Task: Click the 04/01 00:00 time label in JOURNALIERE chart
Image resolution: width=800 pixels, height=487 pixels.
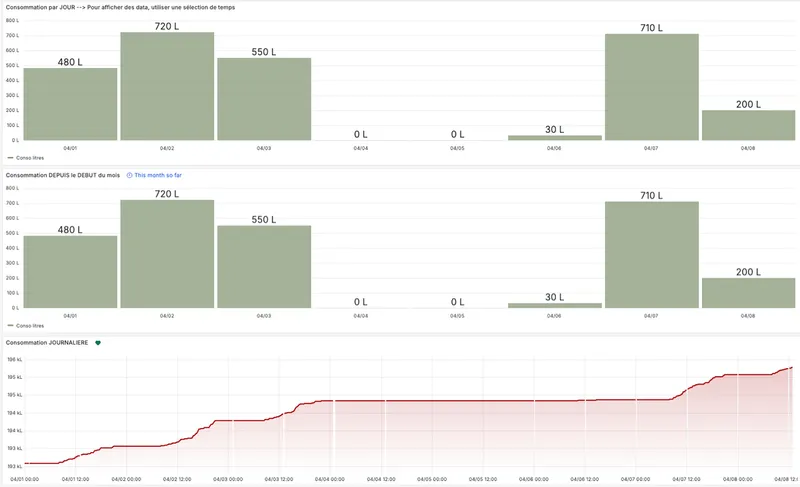Action: (24, 479)
